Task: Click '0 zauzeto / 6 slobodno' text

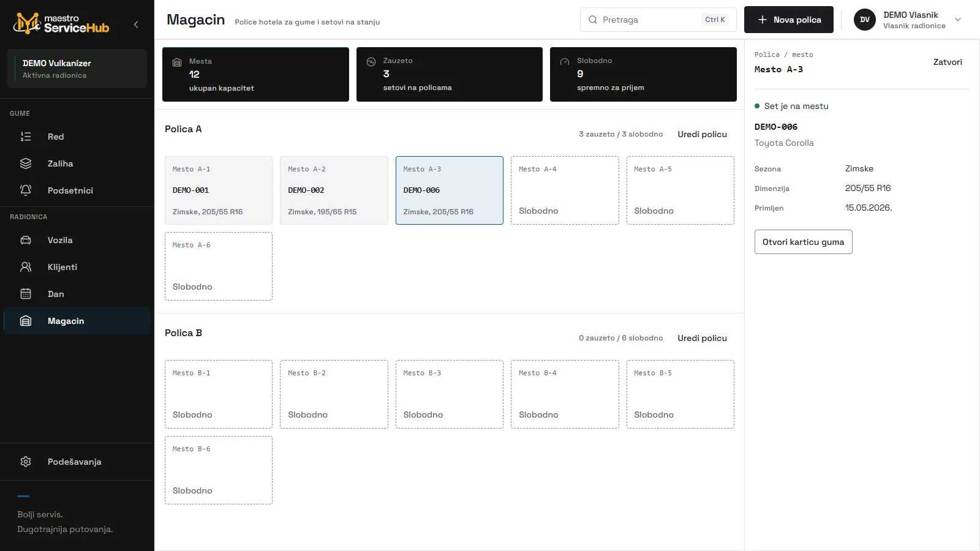Action: click(621, 338)
